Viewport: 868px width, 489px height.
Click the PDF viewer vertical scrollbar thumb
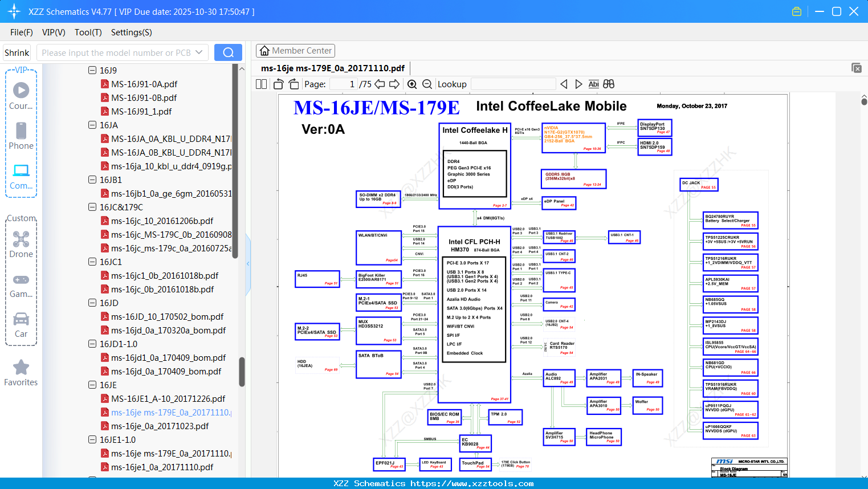coord(864,101)
